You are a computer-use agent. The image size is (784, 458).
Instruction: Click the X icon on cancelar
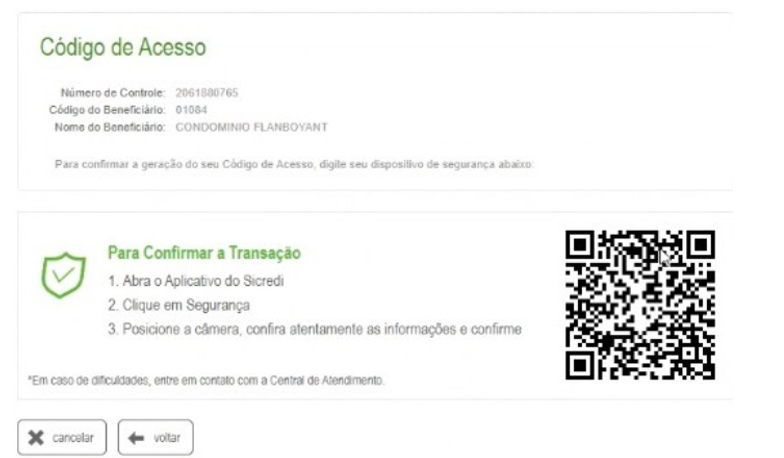point(36,438)
